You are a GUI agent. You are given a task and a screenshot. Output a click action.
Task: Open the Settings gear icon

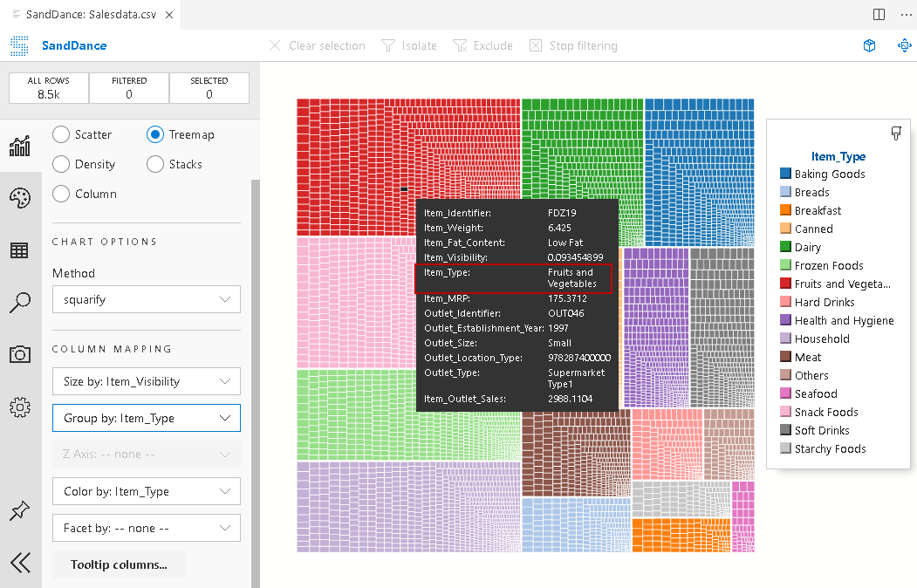(x=19, y=407)
